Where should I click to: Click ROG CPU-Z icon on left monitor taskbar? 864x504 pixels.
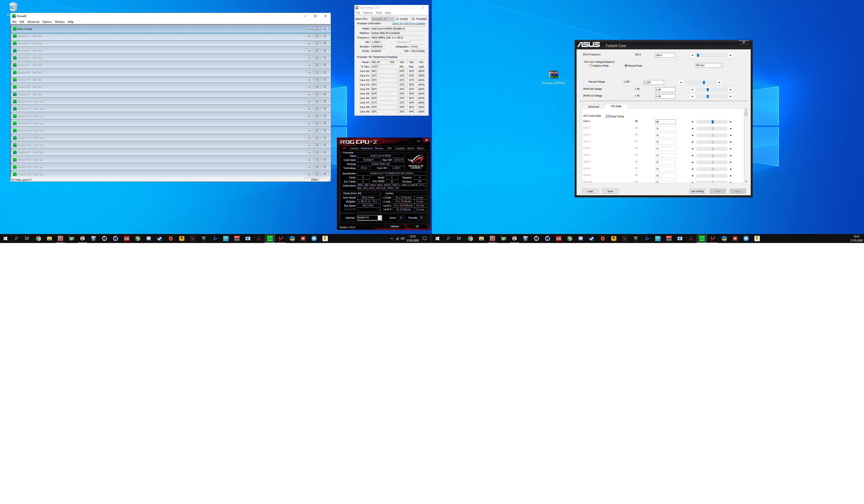[x=60, y=239]
